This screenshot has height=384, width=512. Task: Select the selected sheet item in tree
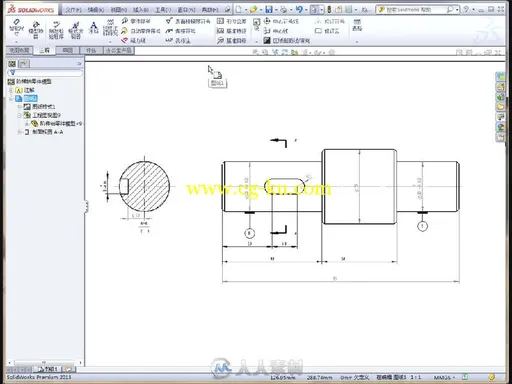[x=27, y=98]
